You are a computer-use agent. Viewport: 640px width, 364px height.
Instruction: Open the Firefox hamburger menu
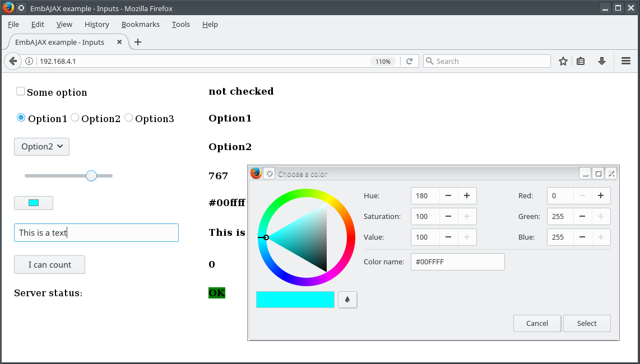625,60
